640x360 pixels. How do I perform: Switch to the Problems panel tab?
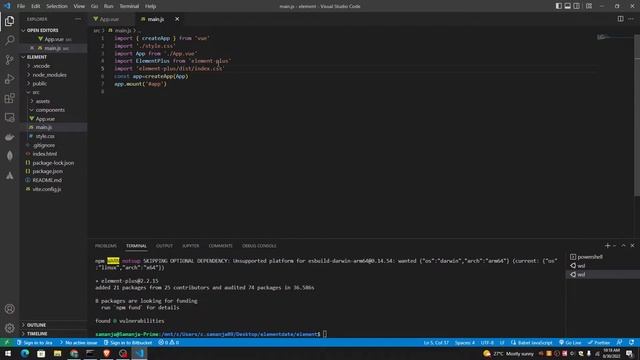106,246
